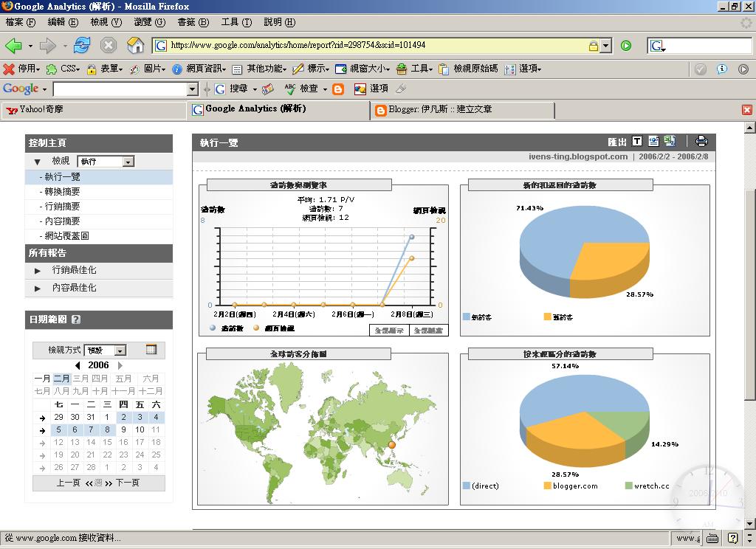Open the 工具 toolbar menu with toolbox icon
The width and height of the screenshot is (756, 549).
tap(415, 69)
